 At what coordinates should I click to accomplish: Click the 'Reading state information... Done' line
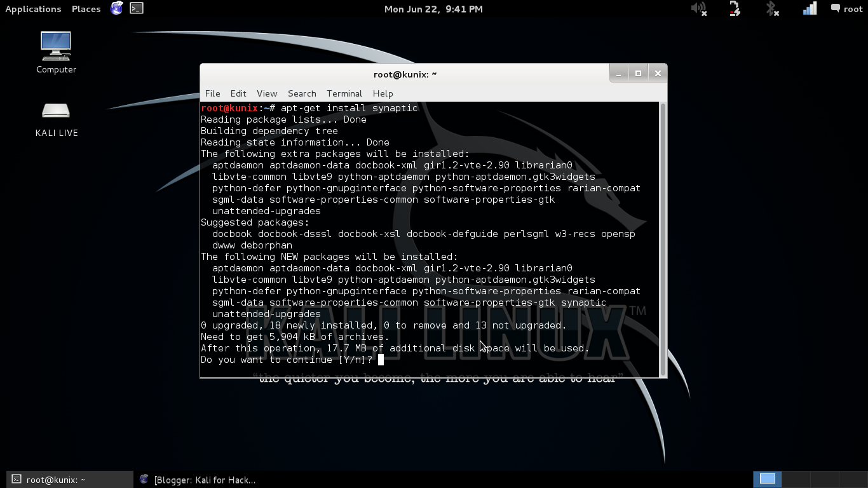295,142
